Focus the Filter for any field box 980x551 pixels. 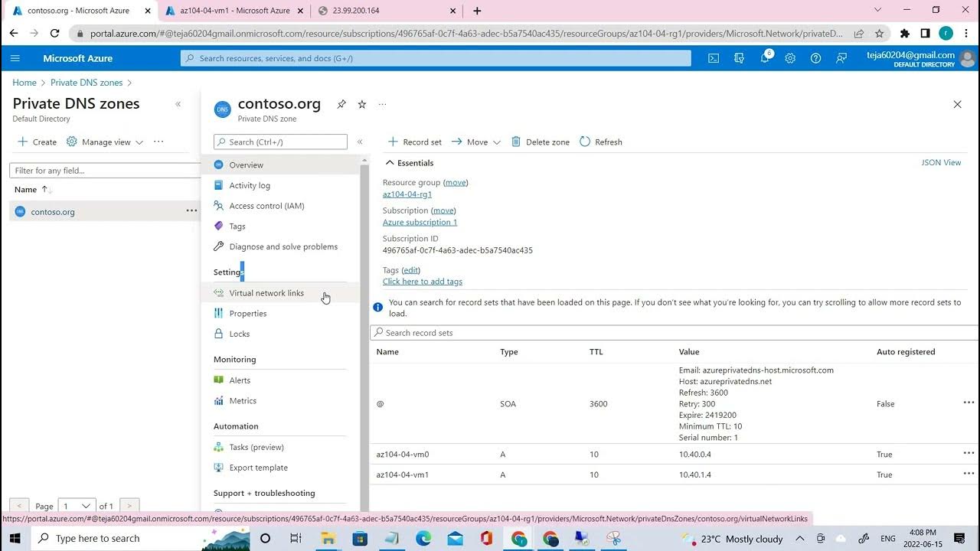pyautogui.click(x=105, y=170)
